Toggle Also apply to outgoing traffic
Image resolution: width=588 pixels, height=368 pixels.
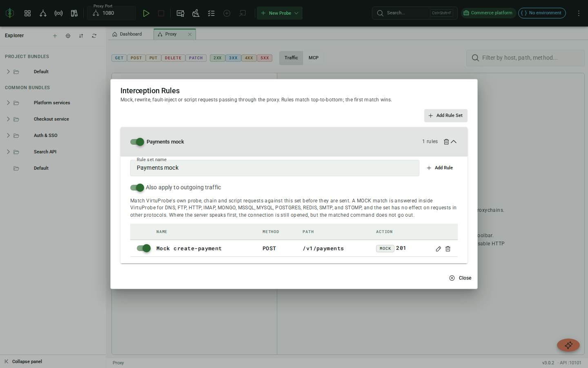(137, 188)
